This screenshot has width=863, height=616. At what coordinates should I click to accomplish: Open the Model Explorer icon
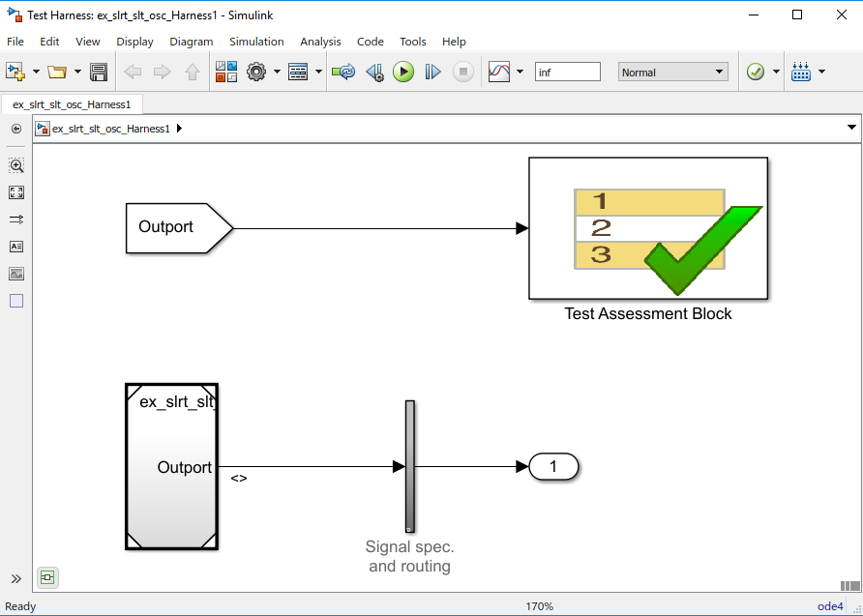point(298,73)
